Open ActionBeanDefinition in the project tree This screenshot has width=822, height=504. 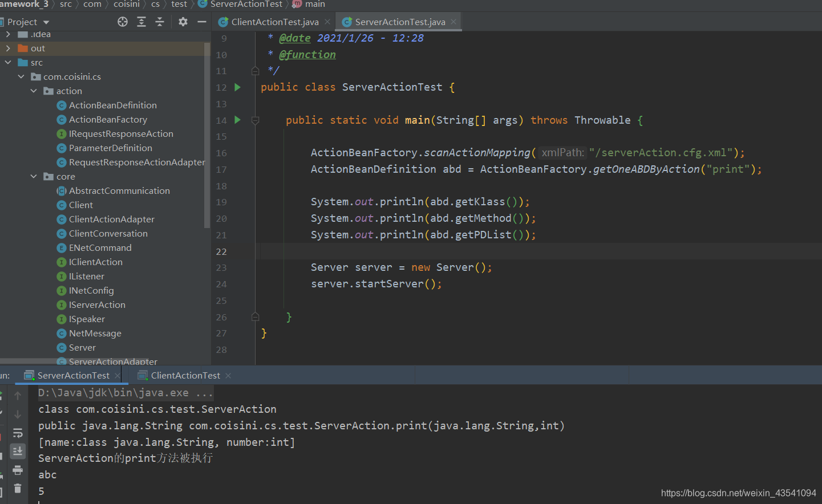coord(113,105)
